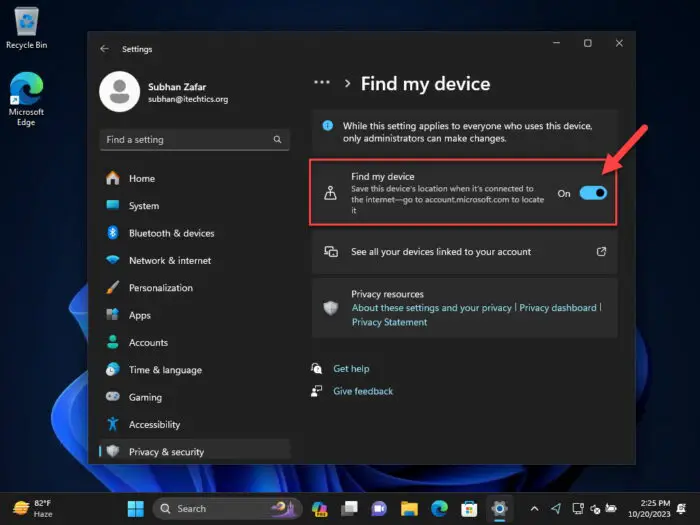Image resolution: width=700 pixels, height=525 pixels.
Task: Click the Settings gear on the taskbar
Action: [499, 508]
